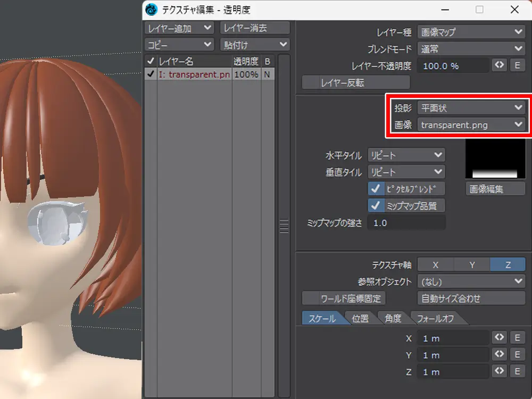Screen dimensions: 532x399
Task: Click the envelope E button for Y scale
Action: (x=517, y=354)
